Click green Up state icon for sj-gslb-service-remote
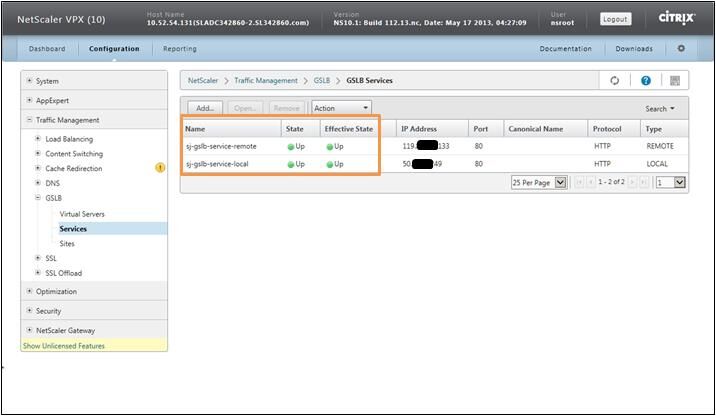The height and width of the screenshot is (417, 716). click(291, 146)
